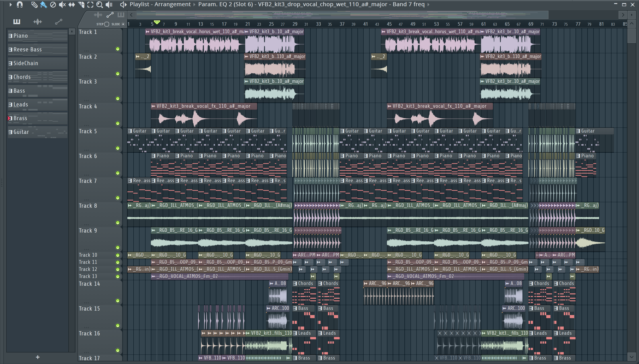Viewport: 639px width, 364px height.
Task: Click the clip menu icon of the Track 4 vocal_fx clip
Action: click(x=153, y=106)
